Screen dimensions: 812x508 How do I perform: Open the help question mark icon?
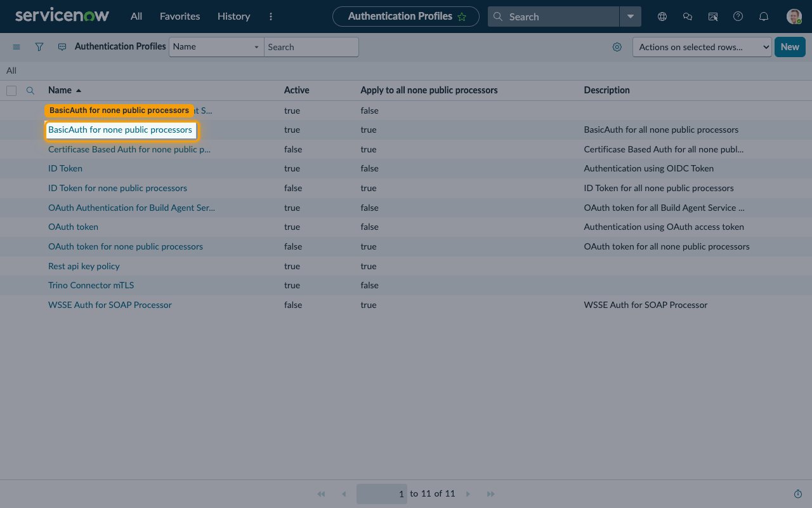(738, 17)
